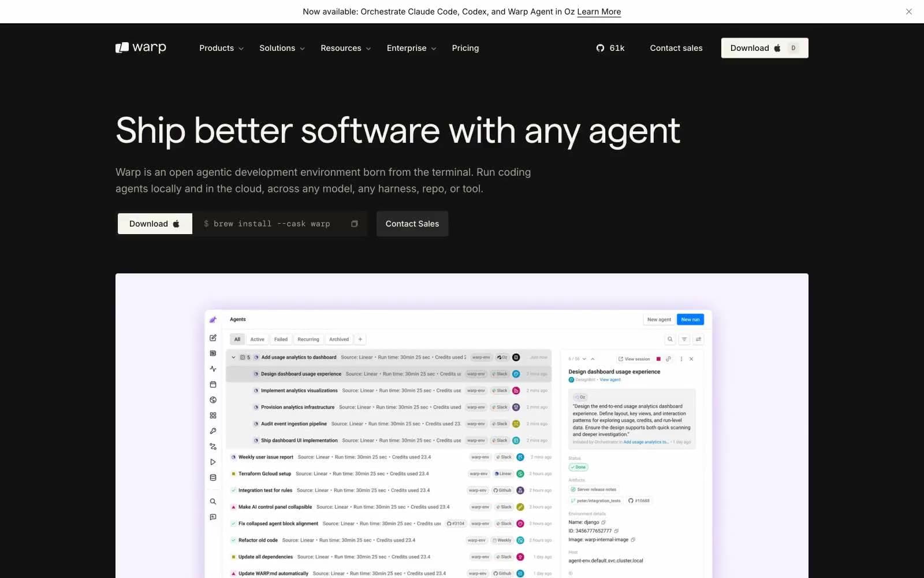Viewport: 924px width, 578px height.
Task: Click Contact sales in the header
Action: (676, 48)
